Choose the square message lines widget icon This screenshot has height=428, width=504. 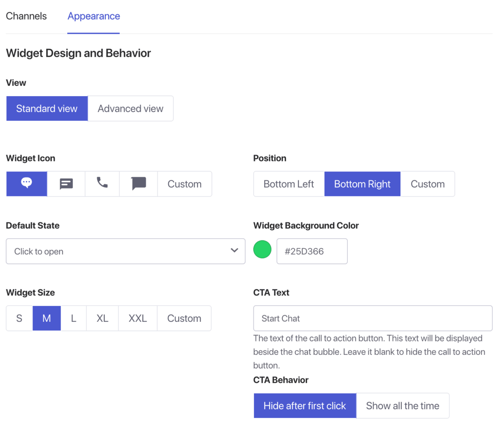[x=66, y=183]
